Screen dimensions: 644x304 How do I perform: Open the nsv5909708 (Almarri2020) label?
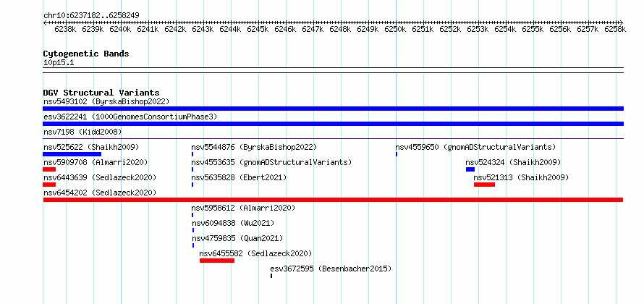96,162
